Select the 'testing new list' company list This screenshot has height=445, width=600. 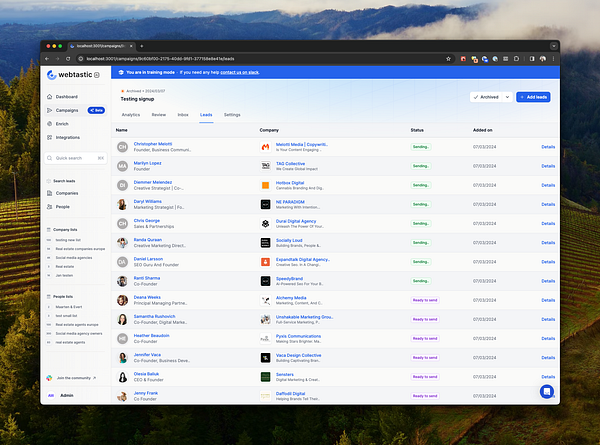[x=68, y=240]
